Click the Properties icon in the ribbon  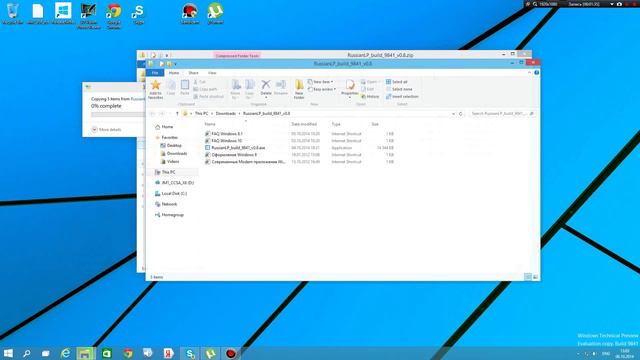point(350,84)
